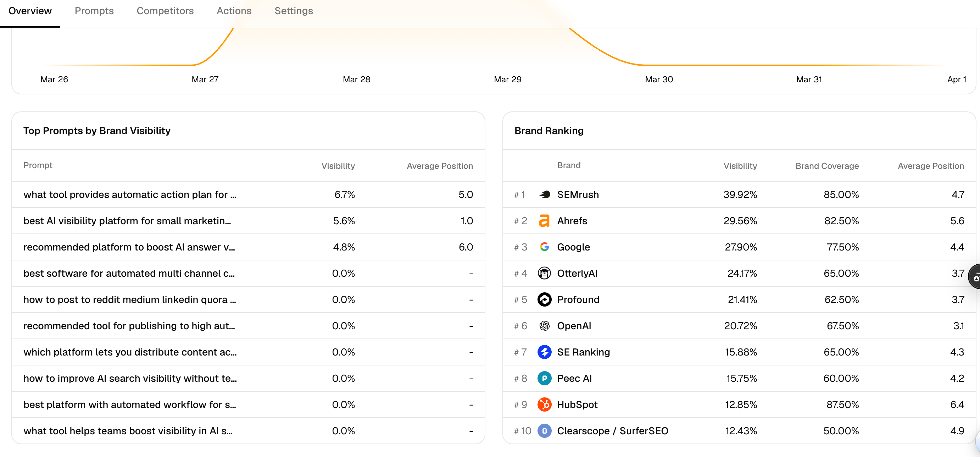Click the Peec AI logo icon
Viewport: 980px width, 457px height.
[544, 379]
